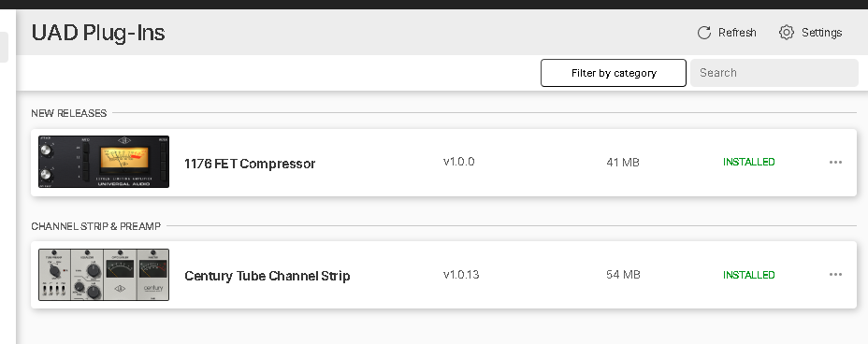
Task: Click the UAD Plug-Ins page heading
Action: pyautogui.click(x=98, y=33)
